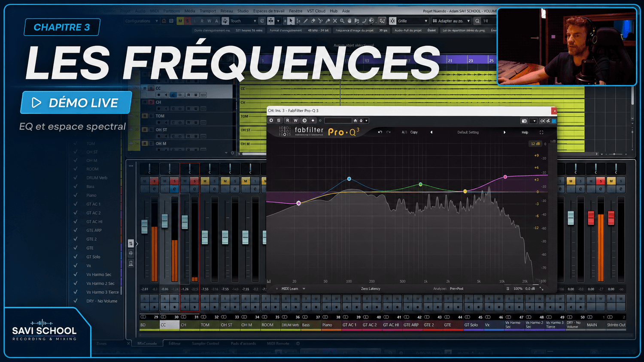Open the Default Setting preset menu

pos(468,132)
